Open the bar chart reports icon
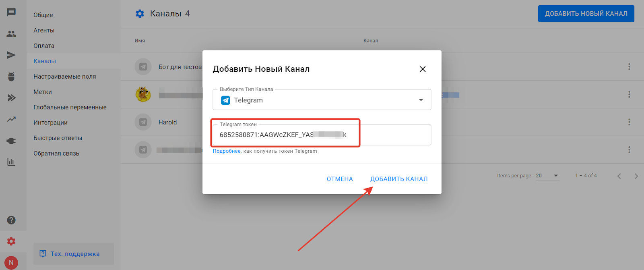The height and width of the screenshot is (270, 644). [11, 162]
